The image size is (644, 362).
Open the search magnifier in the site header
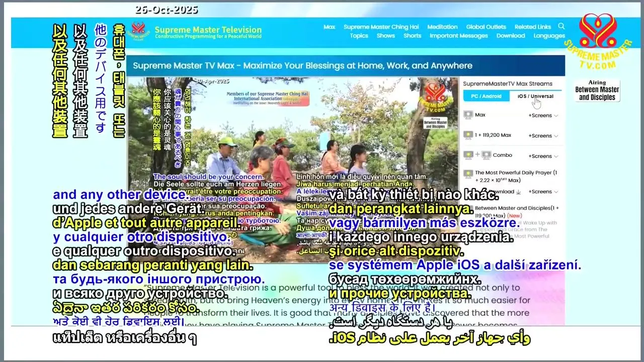(561, 27)
